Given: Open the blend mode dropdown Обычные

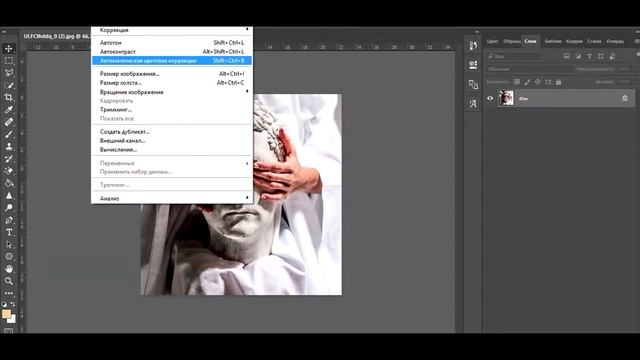Looking at the screenshot, I should [529, 69].
